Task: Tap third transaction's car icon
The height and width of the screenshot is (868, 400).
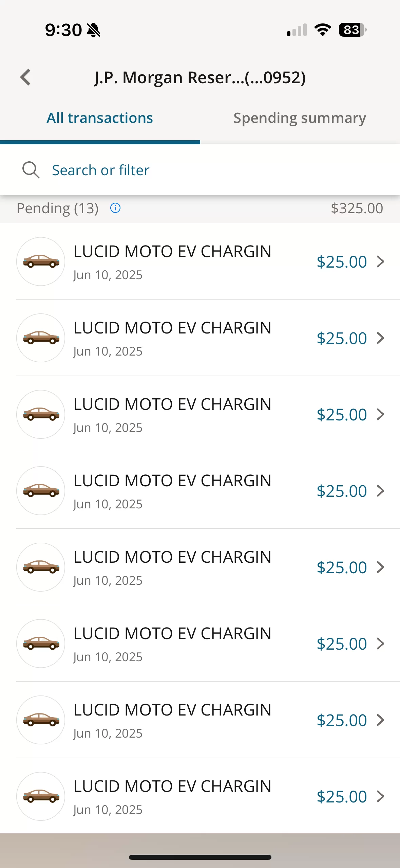Action: pos(41,414)
